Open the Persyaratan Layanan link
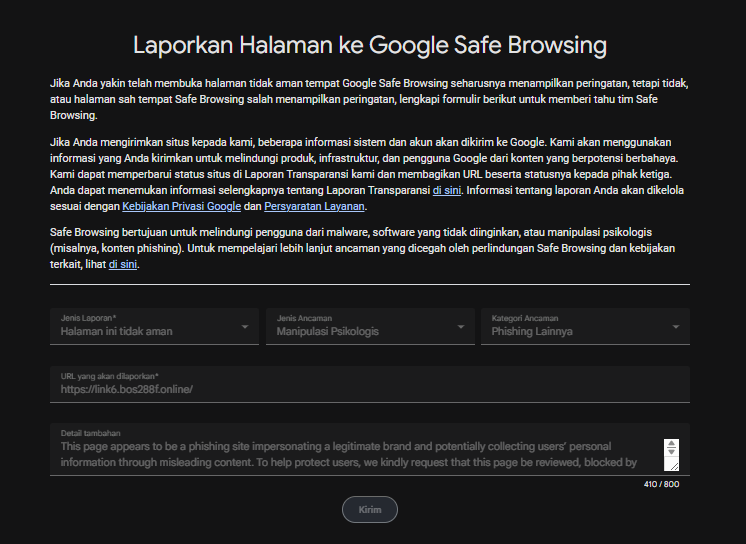 click(314, 206)
